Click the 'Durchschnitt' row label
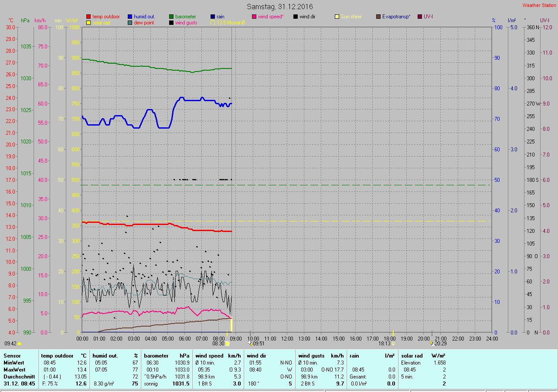Screen dimensions: 558x392 coord(19,377)
